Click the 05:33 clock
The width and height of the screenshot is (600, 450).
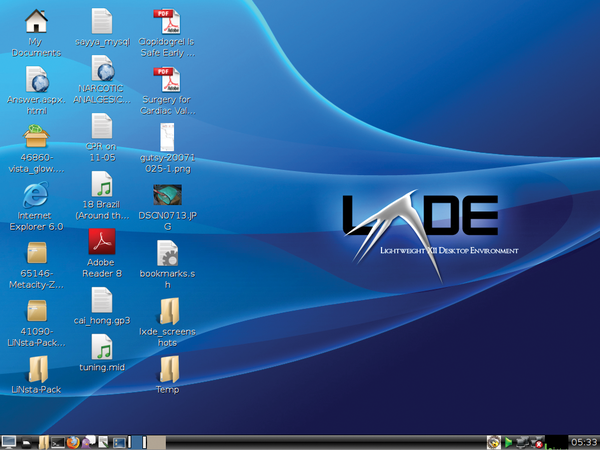[584, 442]
